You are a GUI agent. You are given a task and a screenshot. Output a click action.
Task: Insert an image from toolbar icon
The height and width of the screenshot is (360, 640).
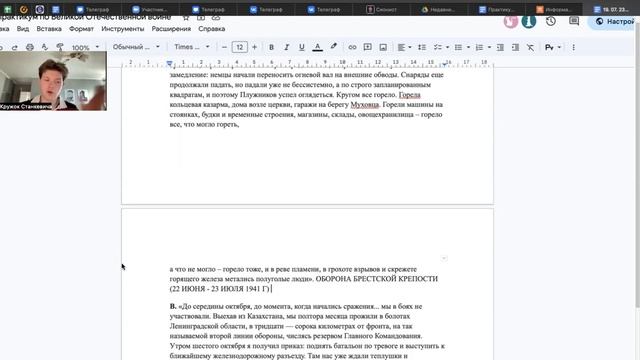coord(383,47)
